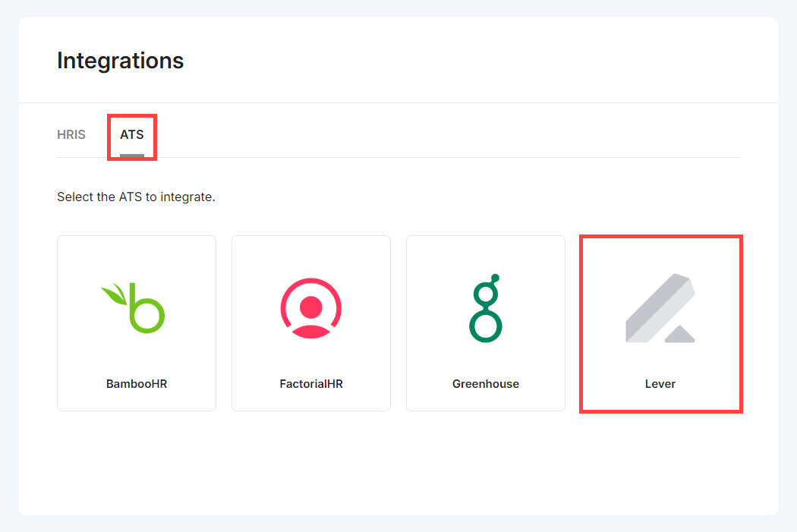Select the FactorialHR red person logo
The height and width of the screenshot is (532, 797).
click(x=311, y=307)
